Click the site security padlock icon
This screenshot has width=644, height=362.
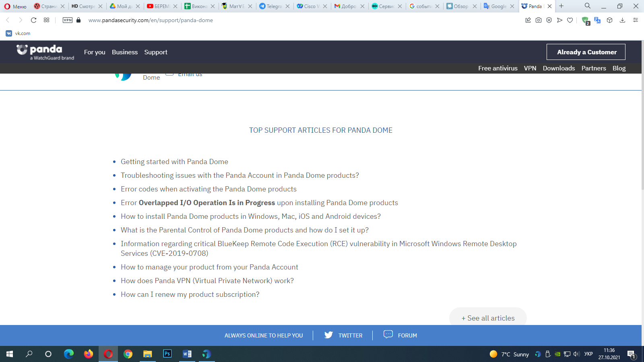pyautogui.click(x=78, y=20)
